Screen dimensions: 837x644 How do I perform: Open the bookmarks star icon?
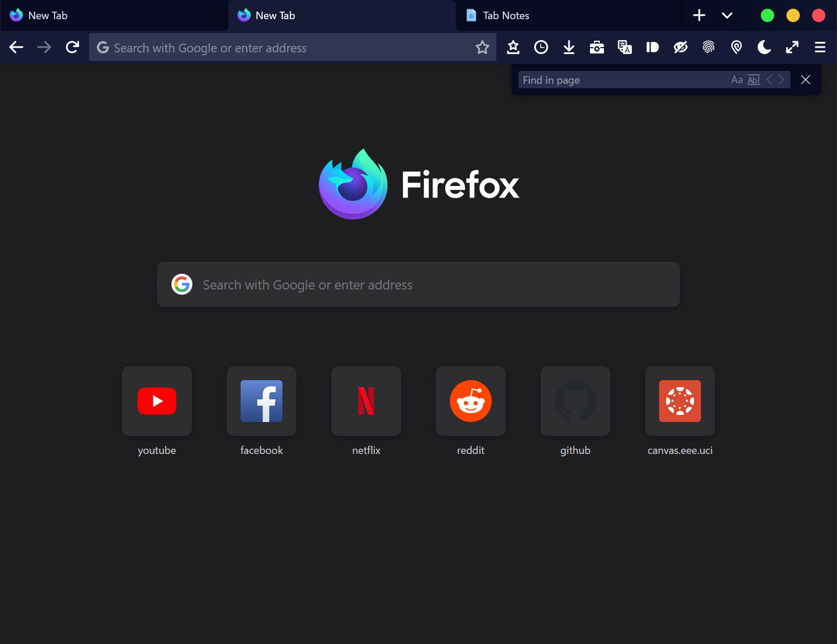pyautogui.click(x=513, y=47)
